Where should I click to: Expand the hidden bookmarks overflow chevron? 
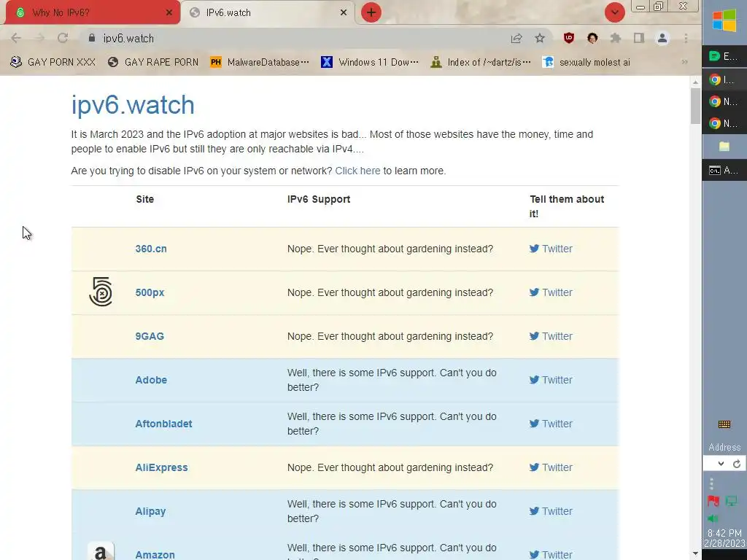[x=684, y=63]
